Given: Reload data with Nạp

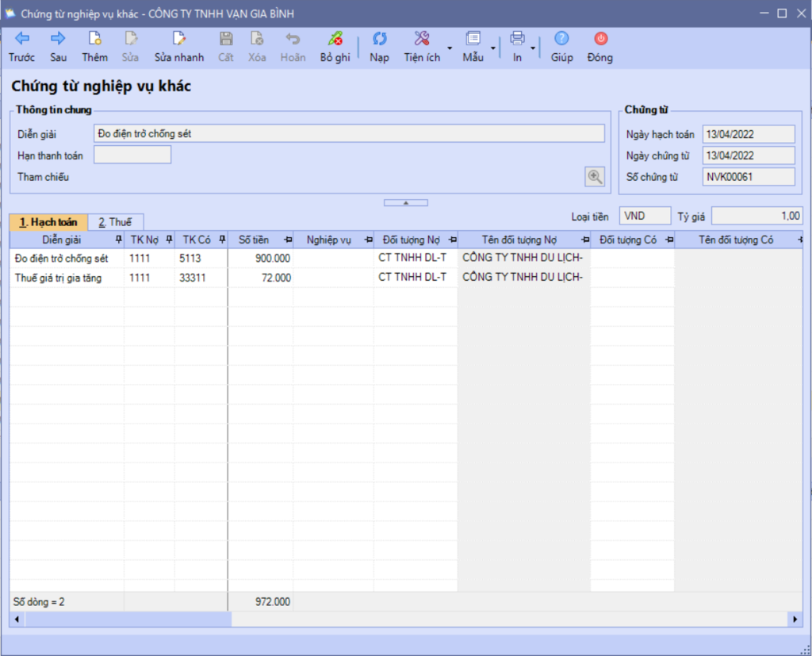Looking at the screenshot, I should [380, 47].
